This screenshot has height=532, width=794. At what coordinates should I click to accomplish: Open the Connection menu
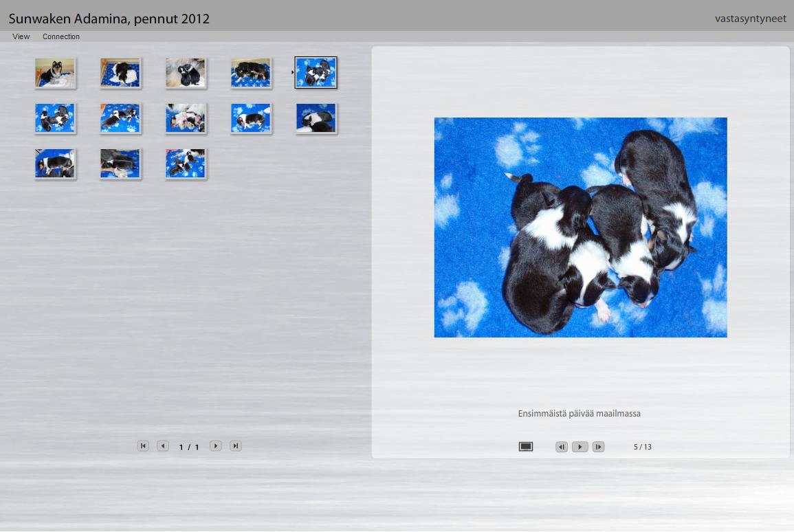60,36
